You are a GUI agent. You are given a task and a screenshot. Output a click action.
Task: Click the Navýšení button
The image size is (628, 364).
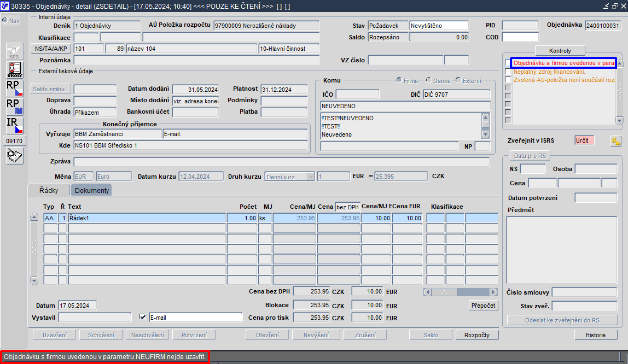(316, 335)
